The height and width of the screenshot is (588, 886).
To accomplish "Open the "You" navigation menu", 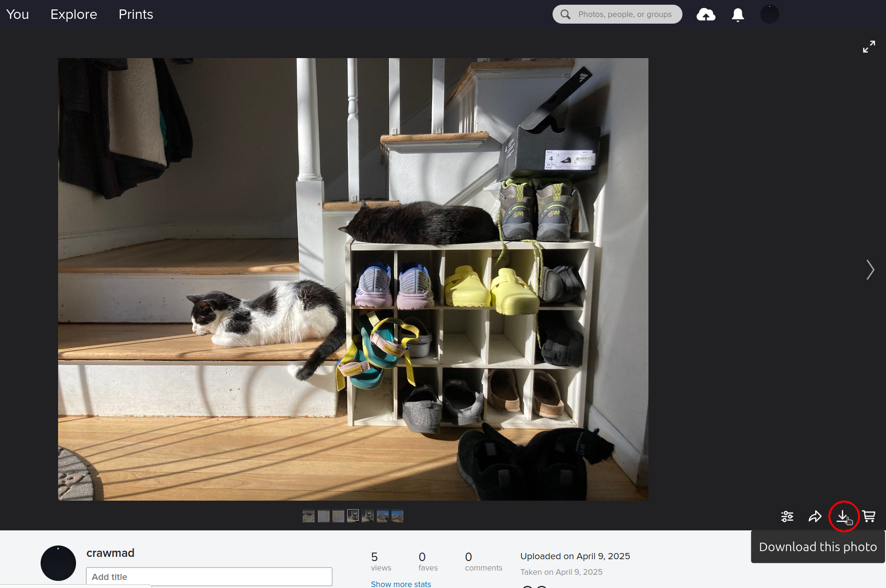I will point(17,14).
